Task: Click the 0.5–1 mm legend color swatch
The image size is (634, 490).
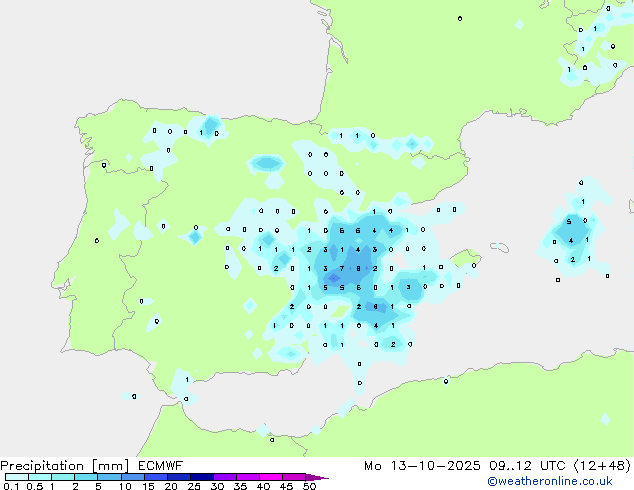Action: tap(40, 477)
